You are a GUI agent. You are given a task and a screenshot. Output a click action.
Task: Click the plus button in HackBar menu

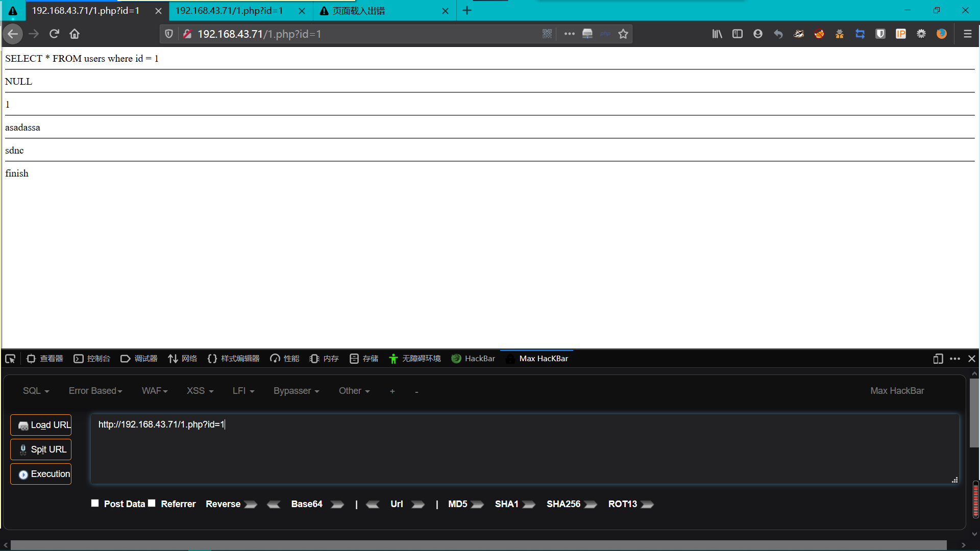coord(392,391)
